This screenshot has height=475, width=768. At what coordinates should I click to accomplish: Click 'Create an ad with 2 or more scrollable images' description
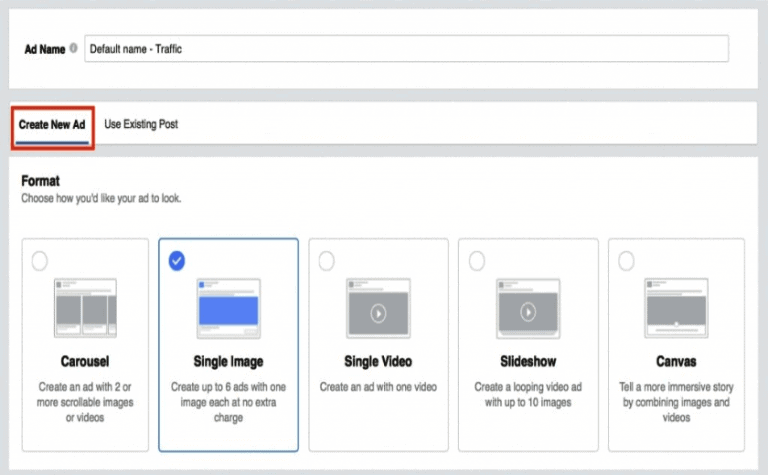(85, 402)
